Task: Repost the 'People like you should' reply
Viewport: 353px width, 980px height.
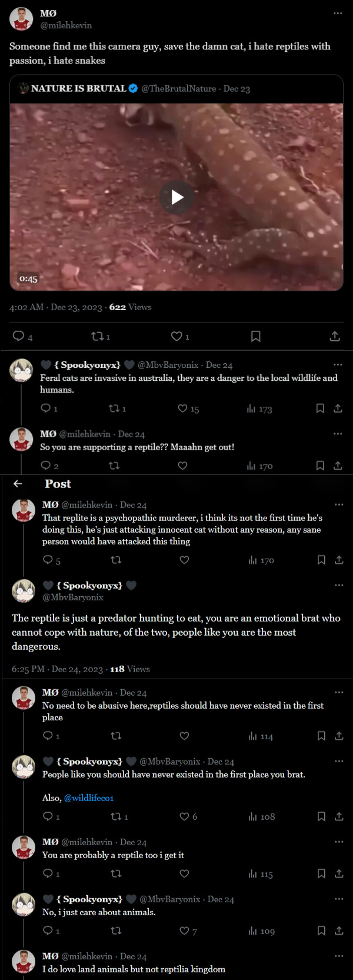Action: click(x=116, y=816)
